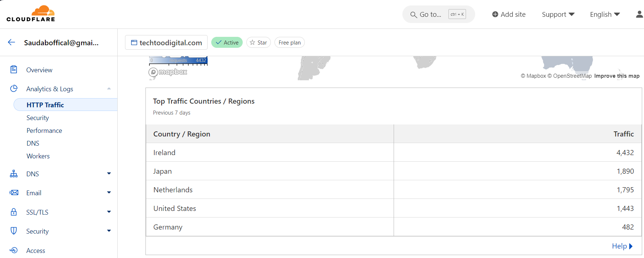Click the requests color scale legend

178,61
